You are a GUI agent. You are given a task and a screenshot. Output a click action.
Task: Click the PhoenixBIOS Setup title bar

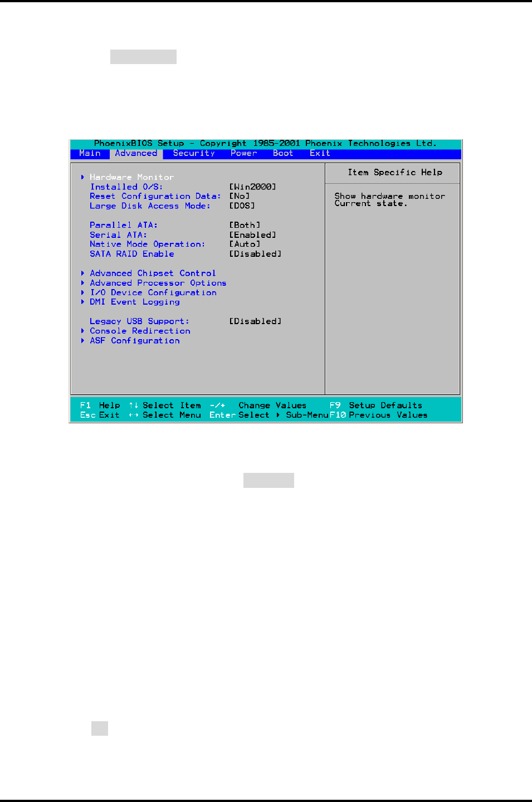(265, 144)
